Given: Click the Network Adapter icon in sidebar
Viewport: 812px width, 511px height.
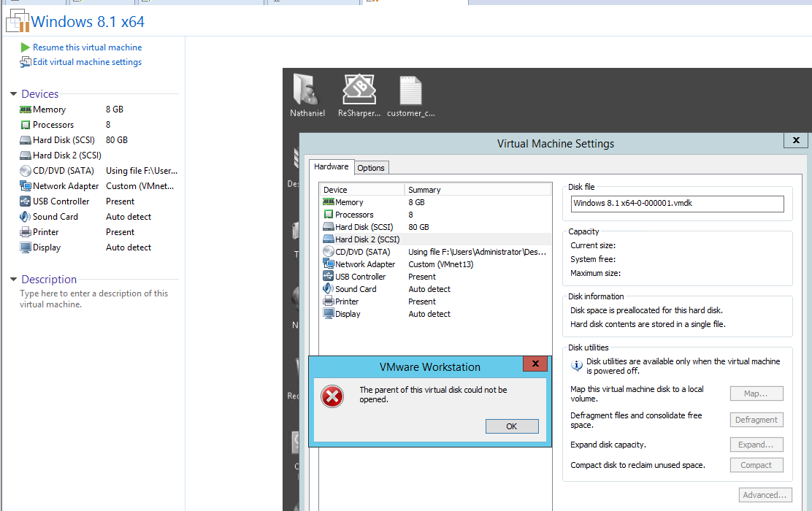Looking at the screenshot, I should pyautogui.click(x=26, y=186).
